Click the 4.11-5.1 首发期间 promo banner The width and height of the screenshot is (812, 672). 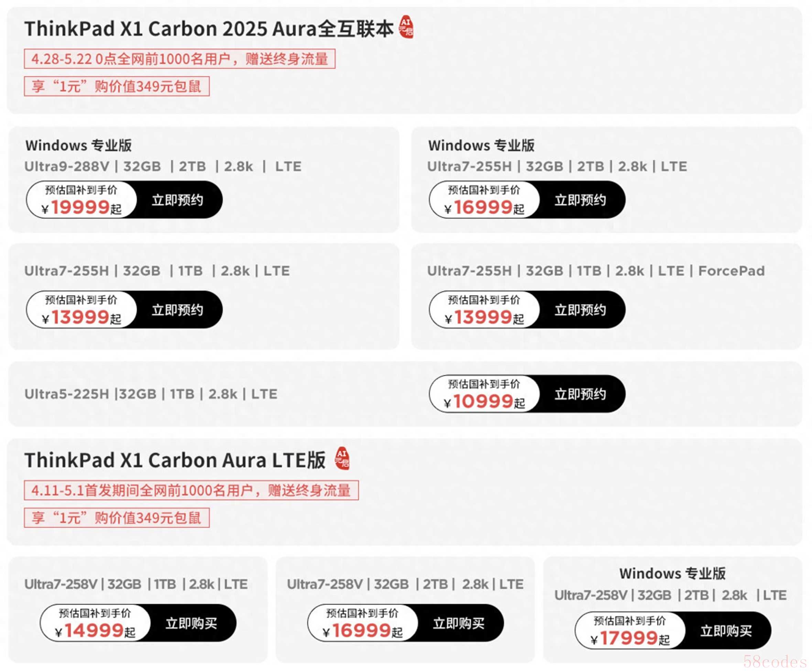pos(191,490)
